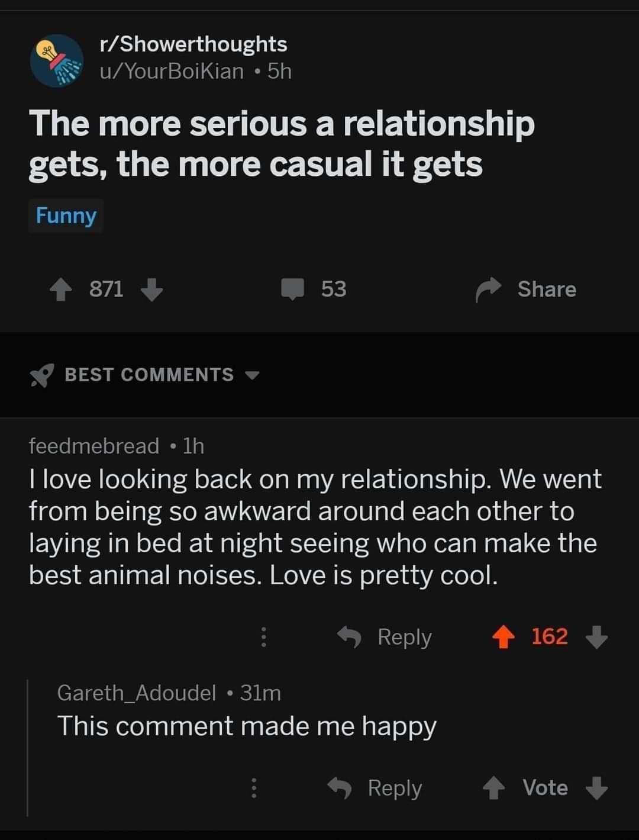This screenshot has height=840, width=639.
Task: Select the Funny post flair tag
Action: (66, 216)
